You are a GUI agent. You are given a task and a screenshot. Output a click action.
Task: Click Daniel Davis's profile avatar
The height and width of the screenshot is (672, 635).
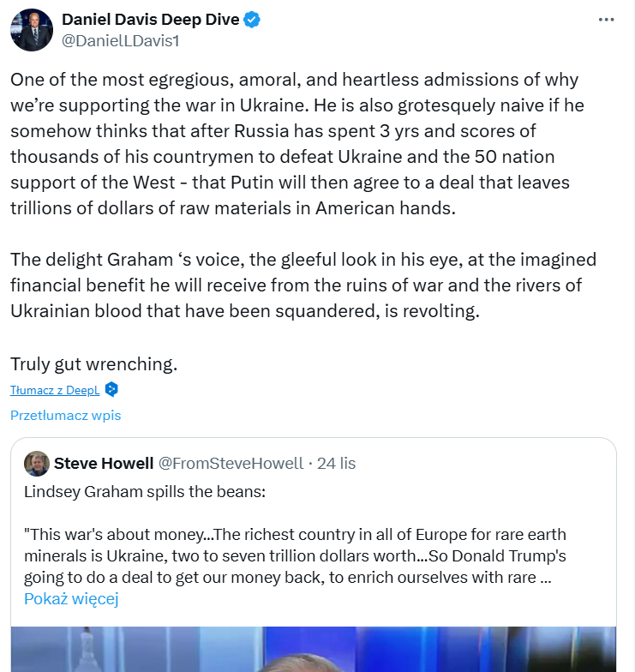click(31, 30)
